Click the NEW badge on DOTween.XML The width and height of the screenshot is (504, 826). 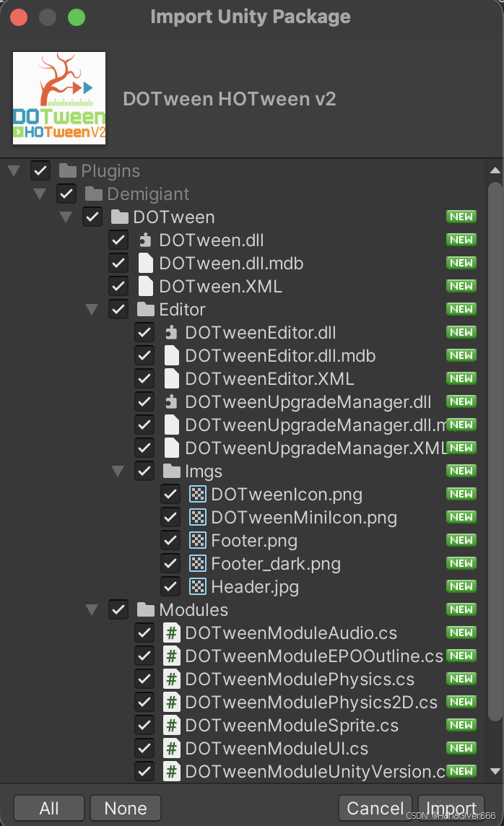(461, 286)
